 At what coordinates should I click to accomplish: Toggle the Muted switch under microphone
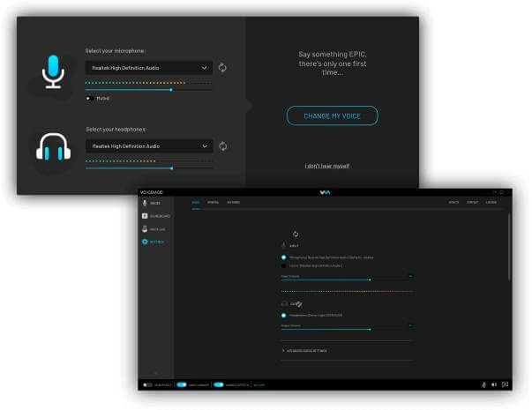tap(90, 99)
